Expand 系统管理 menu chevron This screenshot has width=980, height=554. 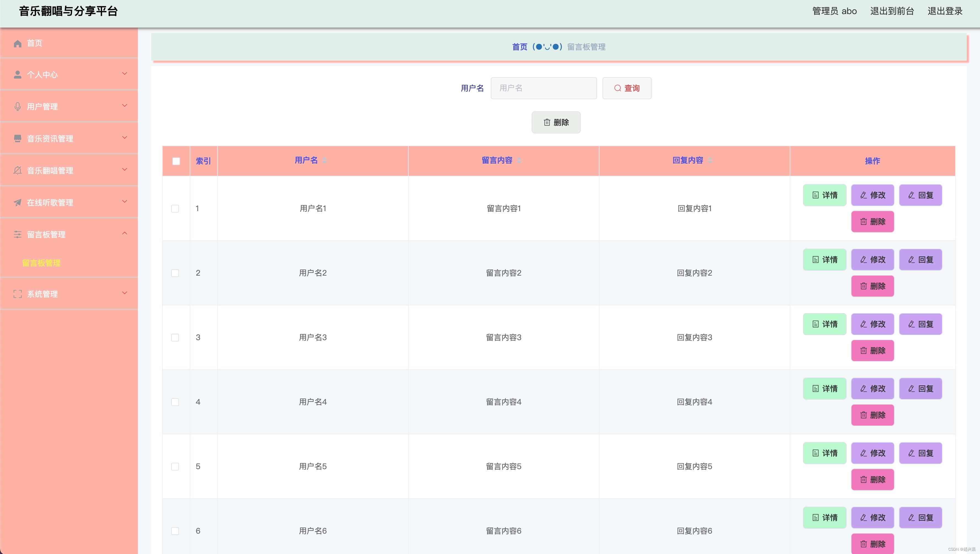click(x=124, y=293)
